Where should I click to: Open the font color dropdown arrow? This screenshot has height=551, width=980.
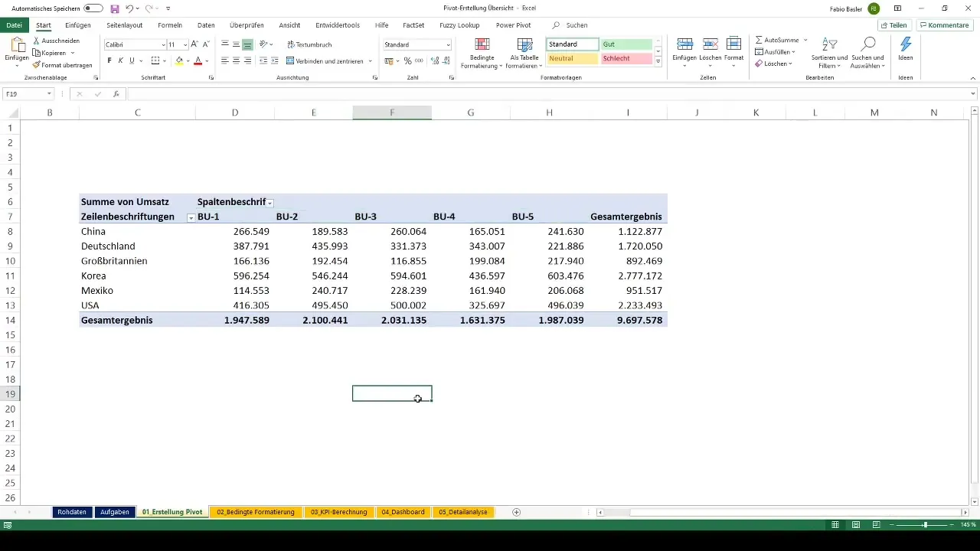207,61
